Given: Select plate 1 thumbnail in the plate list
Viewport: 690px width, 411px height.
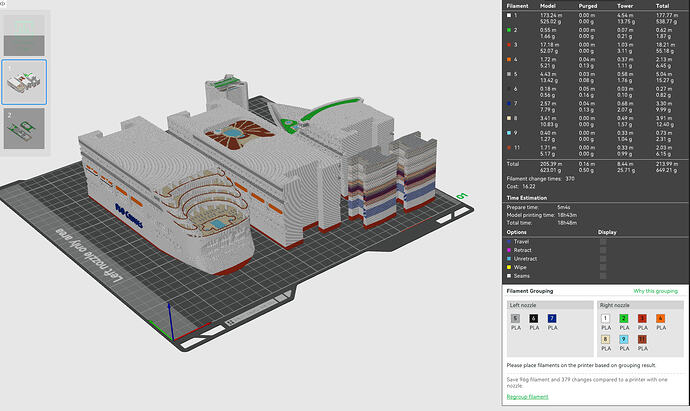Looking at the screenshot, I should pyautogui.click(x=24, y=82).
